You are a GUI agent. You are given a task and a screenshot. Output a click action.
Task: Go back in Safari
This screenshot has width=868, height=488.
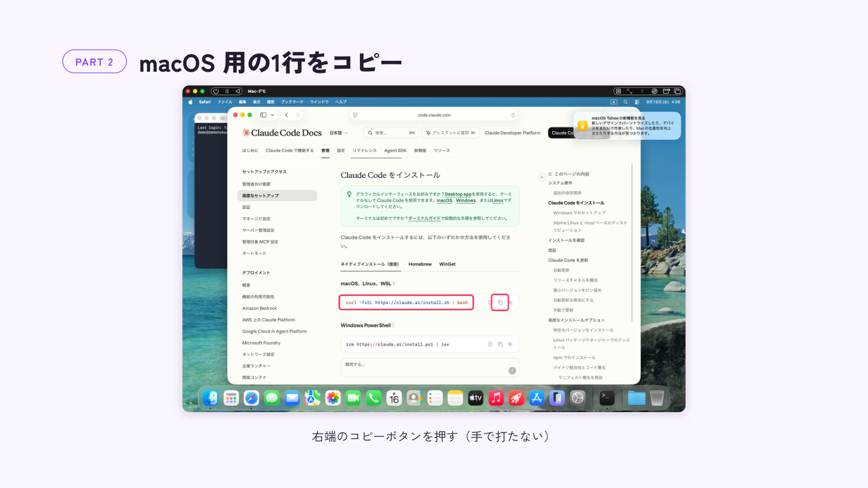[286, 115]
